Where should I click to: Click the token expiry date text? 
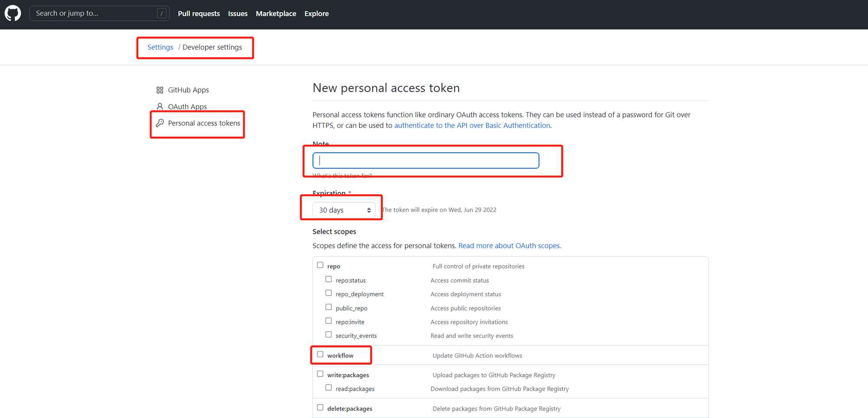439,210
